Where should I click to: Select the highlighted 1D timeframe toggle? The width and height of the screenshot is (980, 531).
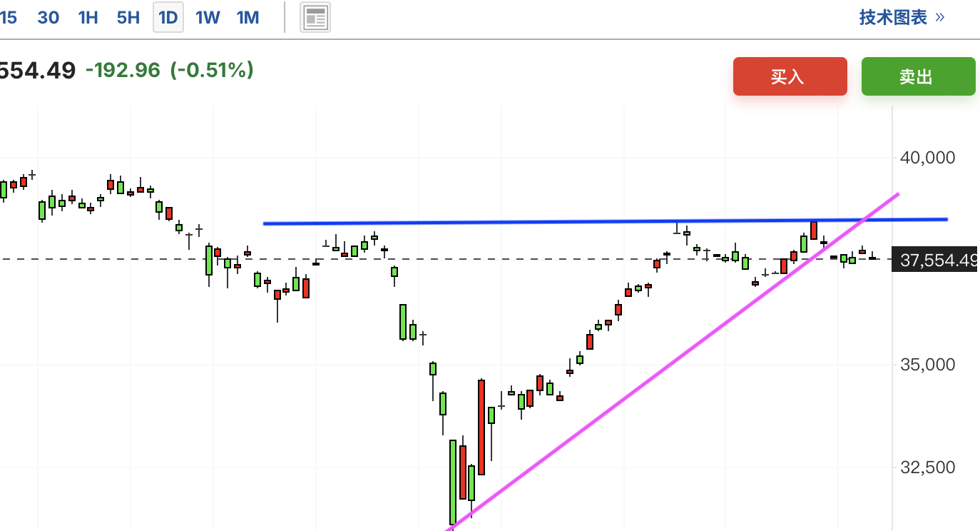168,17
